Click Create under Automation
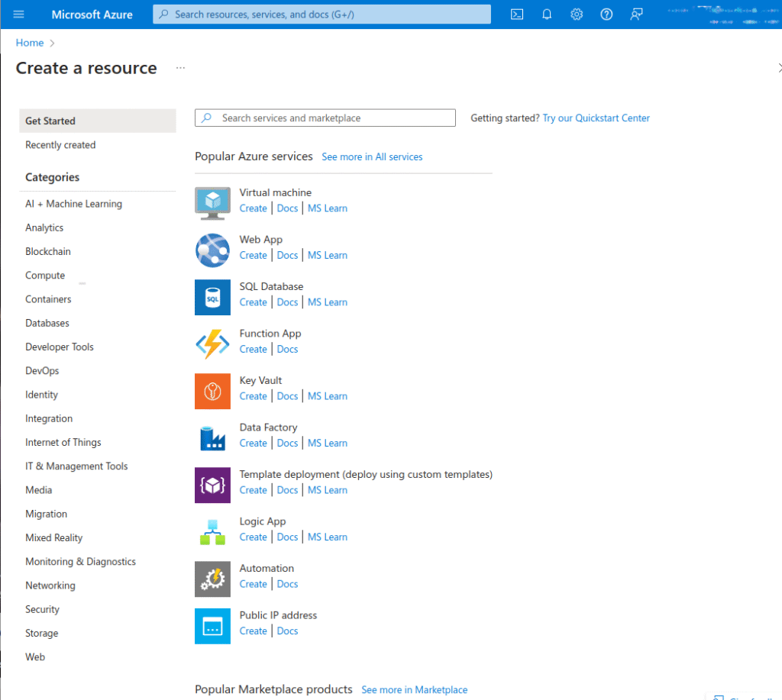Image resolution: width=782 pixels, height=700 pixels. coord(254,584)
